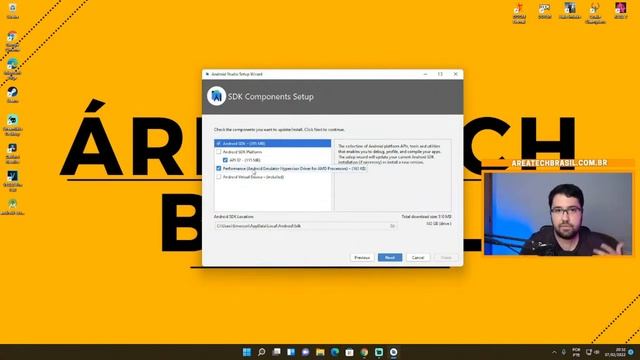Click the Android Studio logo in header
The width and height of the screenshot is (640, 360).
coord(216,96)
